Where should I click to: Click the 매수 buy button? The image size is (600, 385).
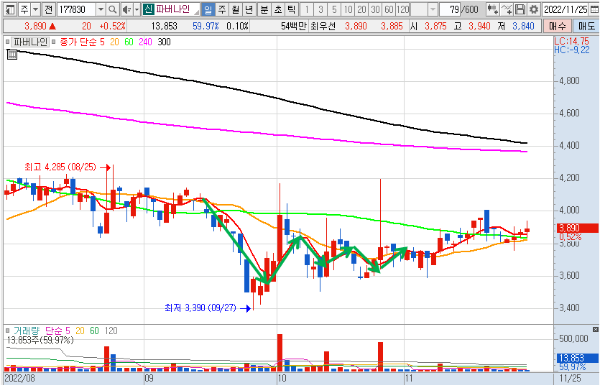click(x=557, y=26)
